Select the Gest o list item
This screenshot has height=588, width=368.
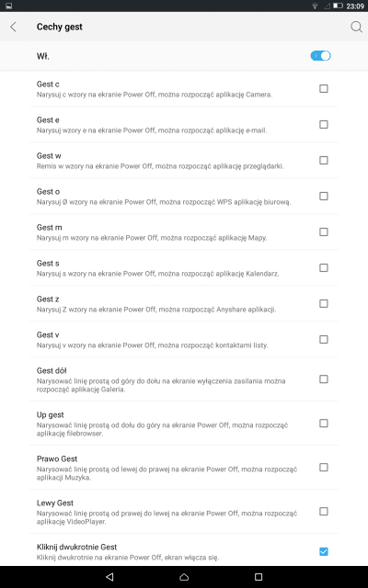coord(184,196)
